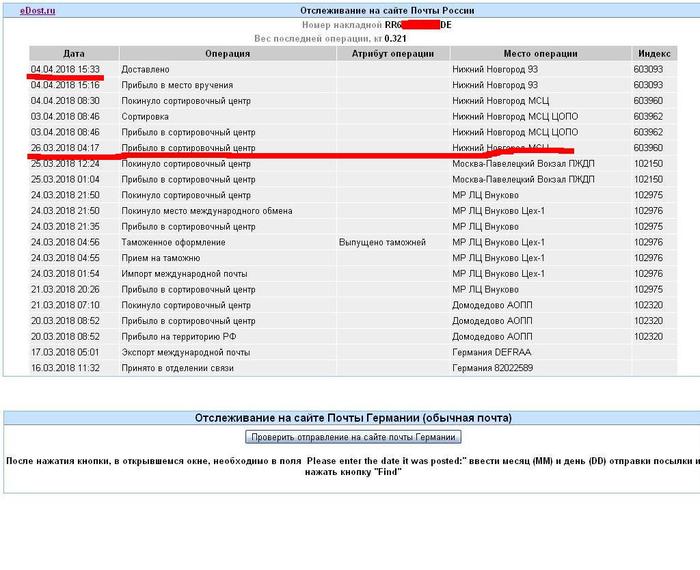Select the Атрибут операции column header

[392, 54]
